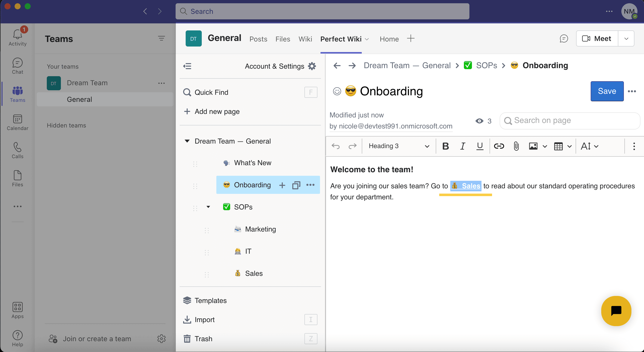View page views eye counter
Image resolution: width=644 pixels, height=352 pixels.
[x=483, y=121]
